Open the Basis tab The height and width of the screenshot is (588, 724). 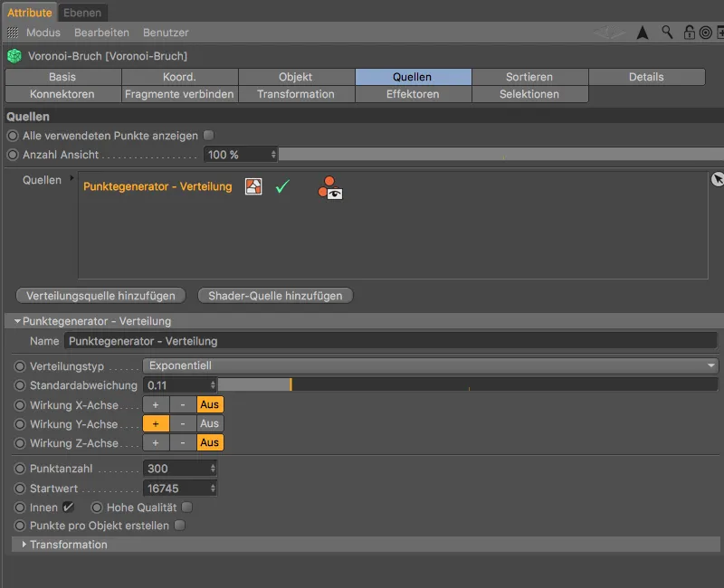click(62, 77)
